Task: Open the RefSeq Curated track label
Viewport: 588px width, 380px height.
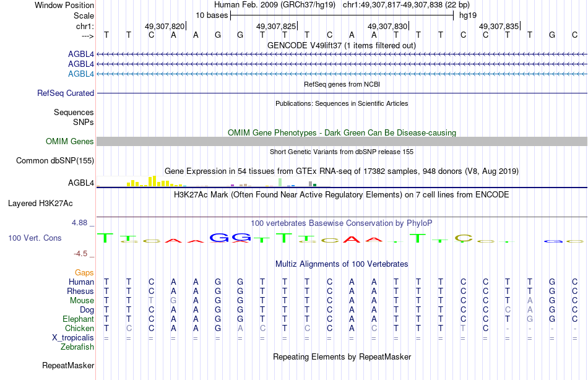Action: tap(66, 93)
